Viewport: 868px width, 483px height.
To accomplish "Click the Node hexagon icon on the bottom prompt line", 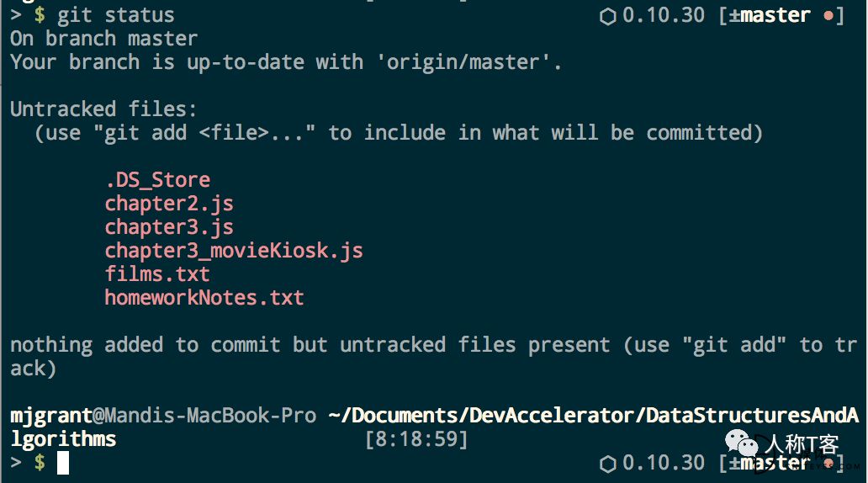I will point(607,464).
